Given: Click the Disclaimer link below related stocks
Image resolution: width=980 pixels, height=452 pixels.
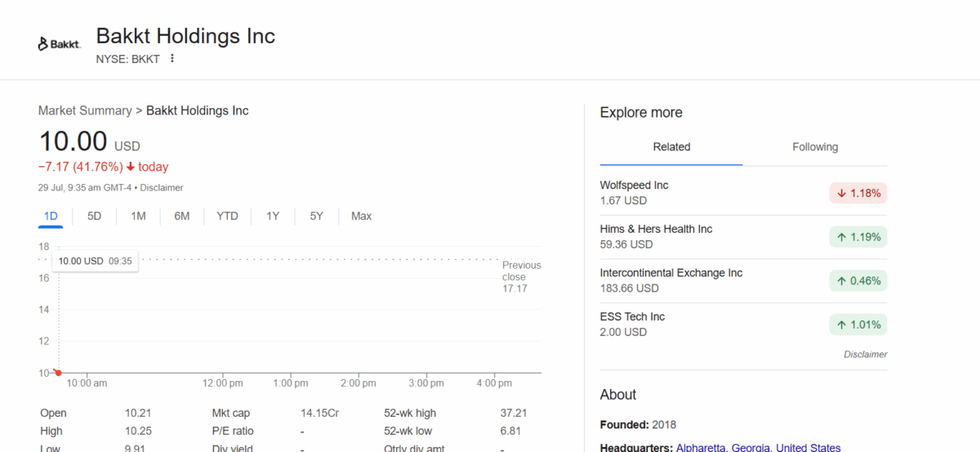Looking at the screenshot, I should click(865, 355).
